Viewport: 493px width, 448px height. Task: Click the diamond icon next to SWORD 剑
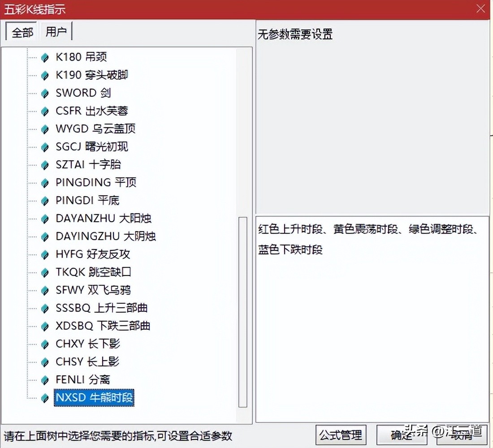coord(45,93)
